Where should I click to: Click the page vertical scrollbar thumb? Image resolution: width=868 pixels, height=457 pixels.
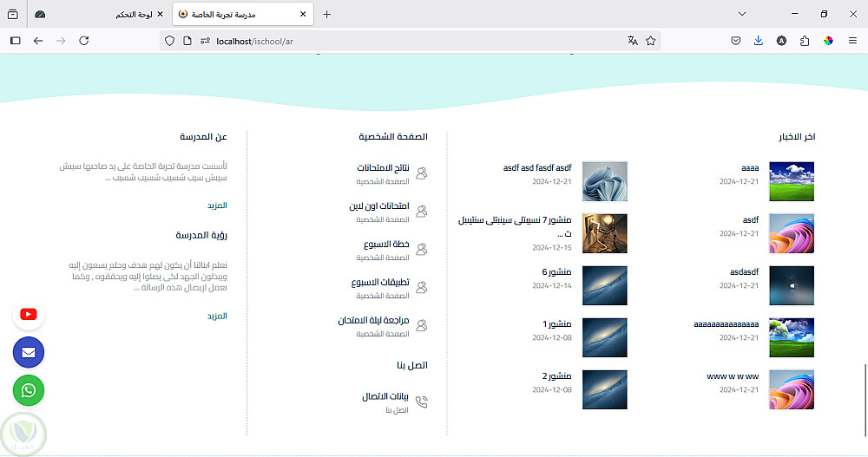click(x=865, y=400)
